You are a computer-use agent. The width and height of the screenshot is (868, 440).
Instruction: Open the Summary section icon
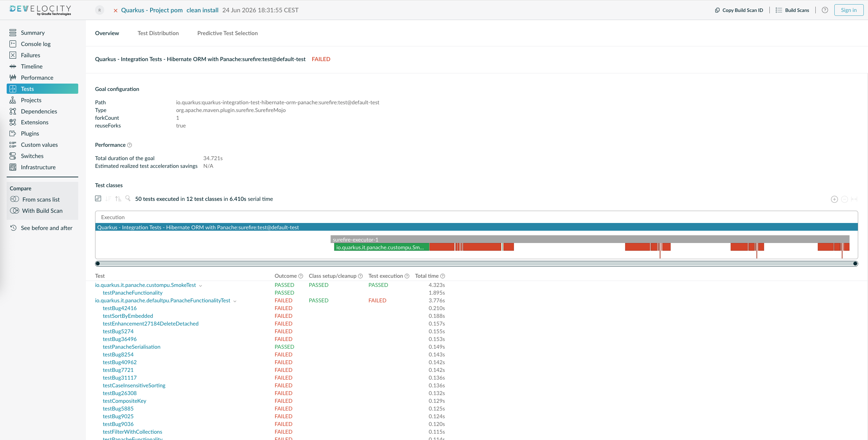(13, 33)
